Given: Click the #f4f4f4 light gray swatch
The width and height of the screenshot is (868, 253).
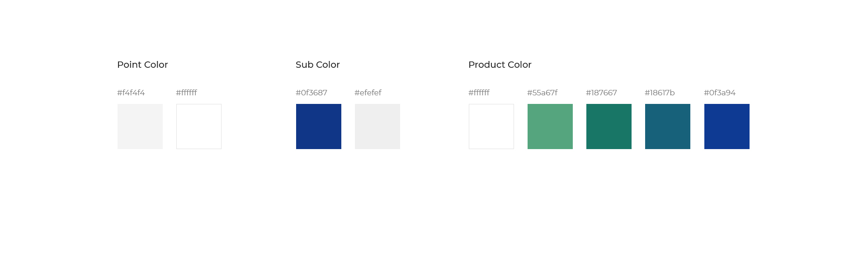Looking at the screenshot, I should [140, 126].
